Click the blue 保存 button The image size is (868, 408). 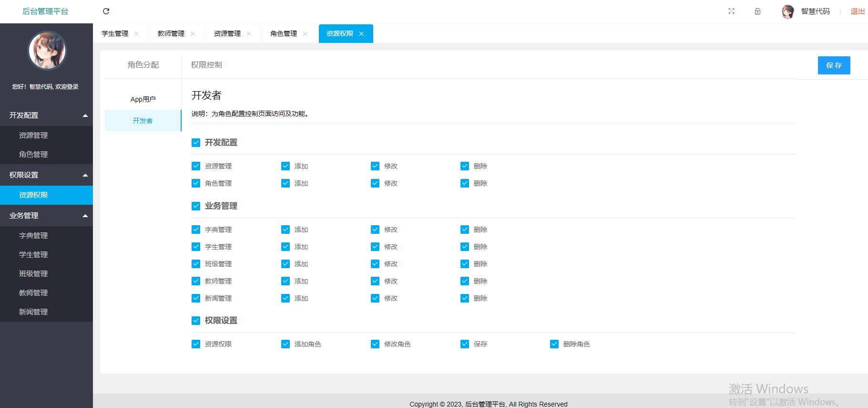click(x=834, y=65)
